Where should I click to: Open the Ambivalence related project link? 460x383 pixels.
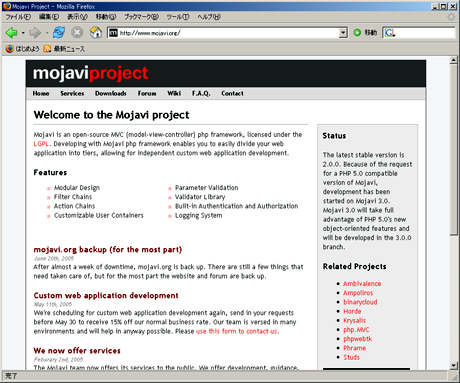tap(362, 284)
